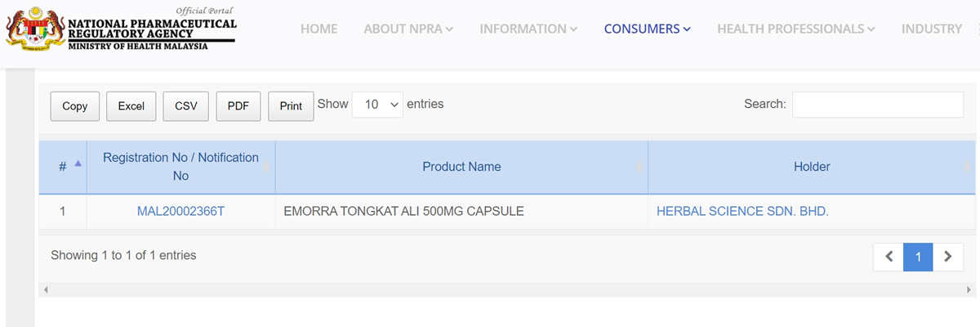Viewport: 980px width, 327px height.
Task: Open the CONSUMERS menu
Action: click(x=648, y=29)
